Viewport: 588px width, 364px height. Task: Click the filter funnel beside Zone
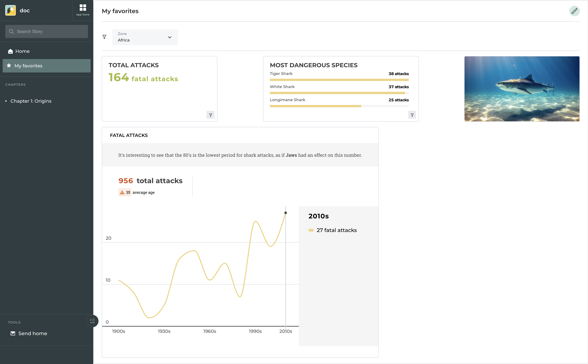point(104,37)
